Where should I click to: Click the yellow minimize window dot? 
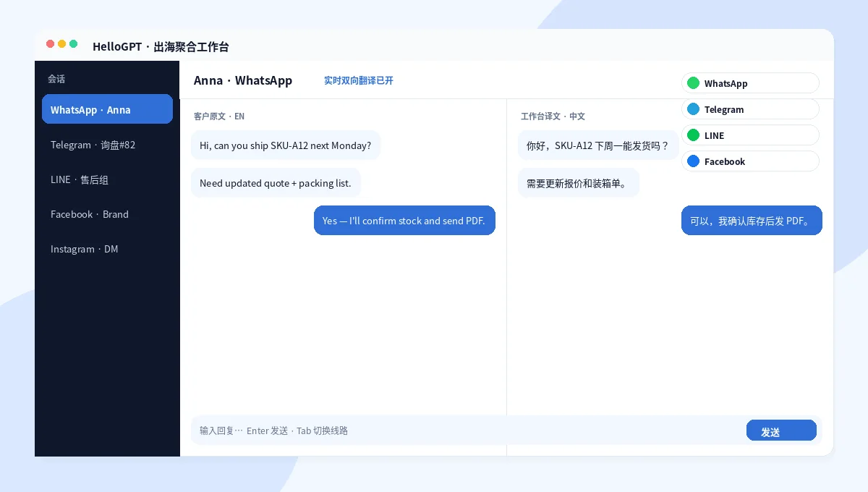pyautogui.click(x=61, y=44)
